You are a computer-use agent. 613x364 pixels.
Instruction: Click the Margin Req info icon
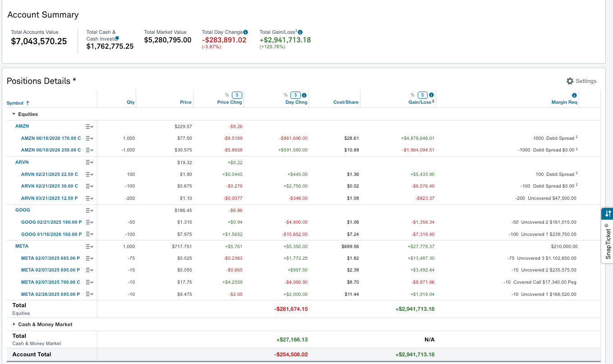tap(574, 95)
